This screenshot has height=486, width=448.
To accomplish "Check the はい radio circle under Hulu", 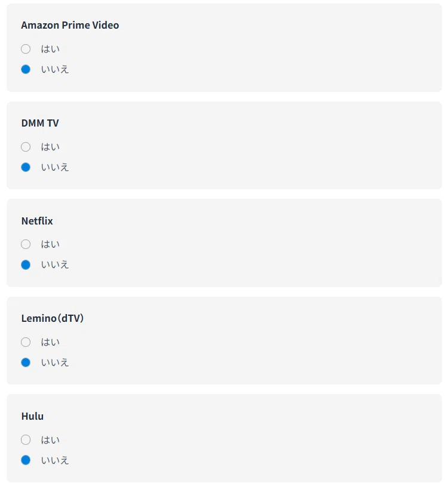I will point(26,439).
